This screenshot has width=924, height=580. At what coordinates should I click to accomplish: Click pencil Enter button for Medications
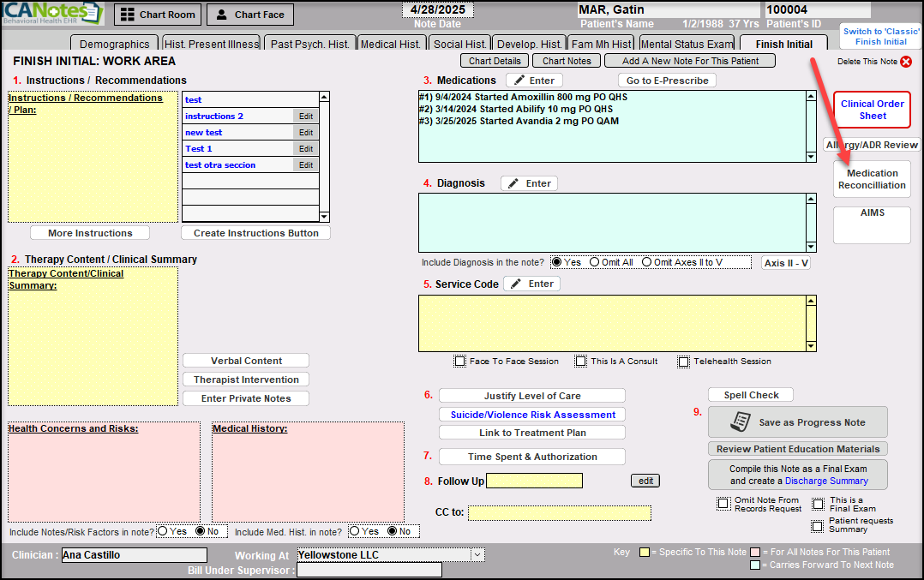pos(533,81)
